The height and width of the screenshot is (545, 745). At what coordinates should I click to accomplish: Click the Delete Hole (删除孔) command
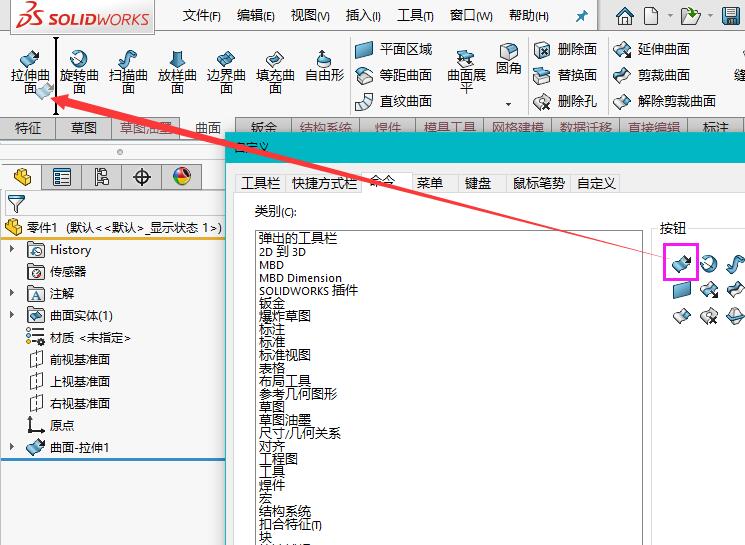[x=565, y=101]
